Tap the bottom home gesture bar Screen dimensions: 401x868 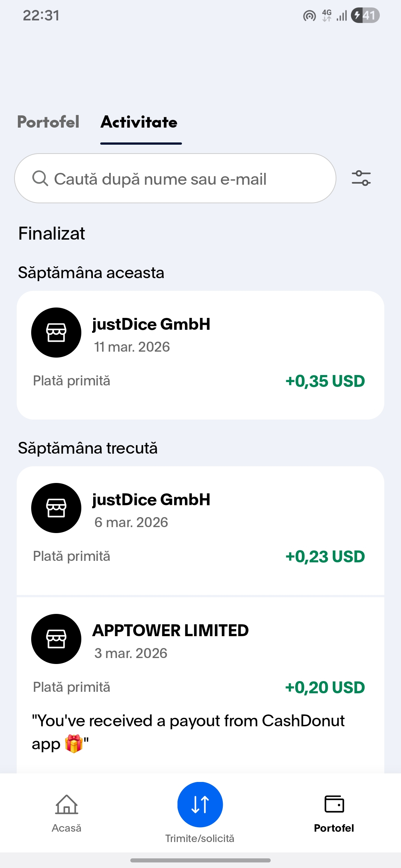200,860
